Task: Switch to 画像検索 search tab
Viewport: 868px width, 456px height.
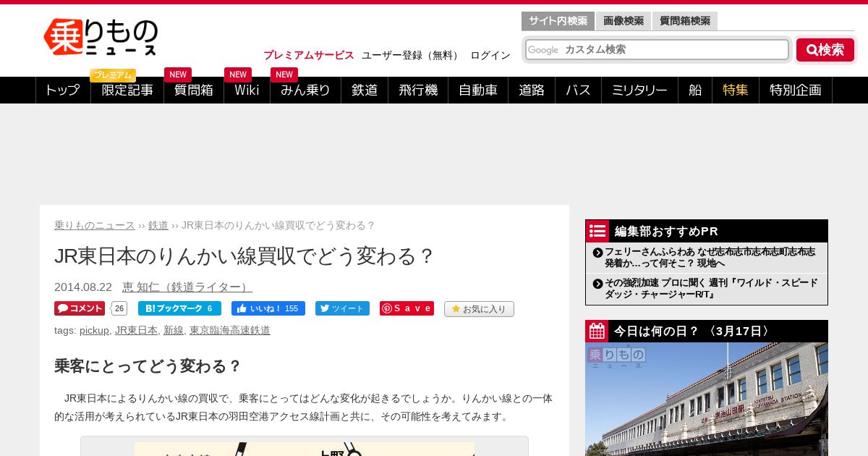Action: [x=624, y=21]
